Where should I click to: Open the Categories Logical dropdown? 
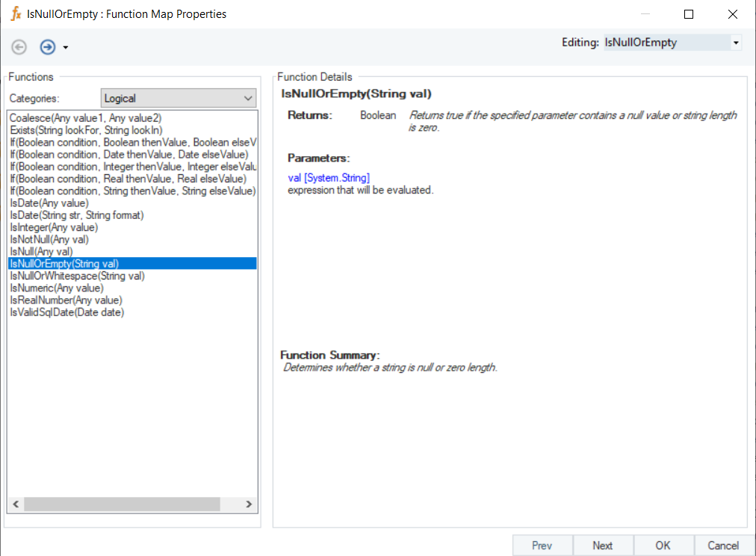[x=179, y=99]
